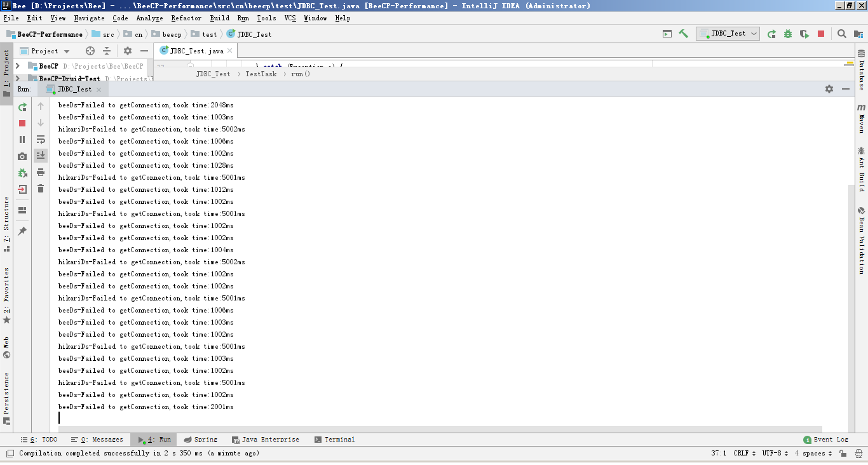
Task: Pause output in the Run panel
Action: (x=22, y=140)
